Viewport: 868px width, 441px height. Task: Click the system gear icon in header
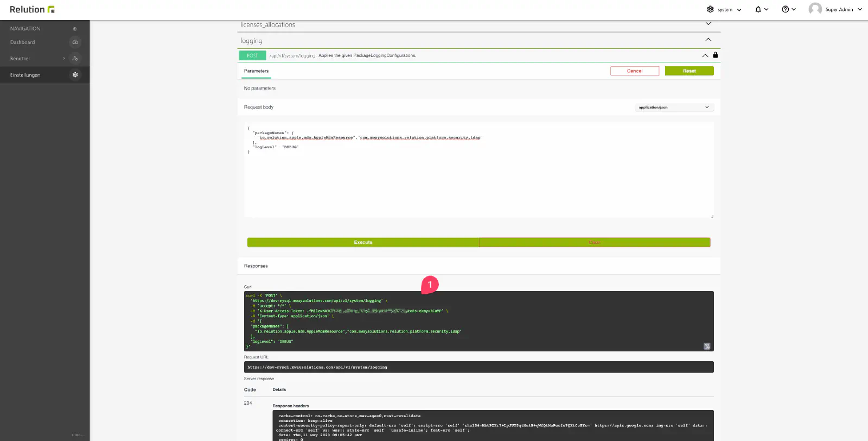pyautogui.click(x=710, y=9)
